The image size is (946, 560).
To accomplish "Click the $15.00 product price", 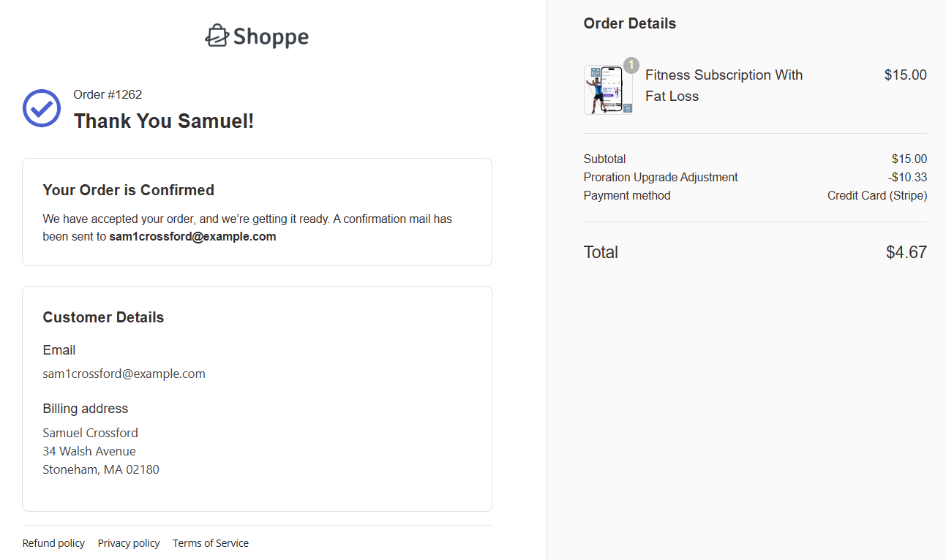I will click(x=905, y=75).
